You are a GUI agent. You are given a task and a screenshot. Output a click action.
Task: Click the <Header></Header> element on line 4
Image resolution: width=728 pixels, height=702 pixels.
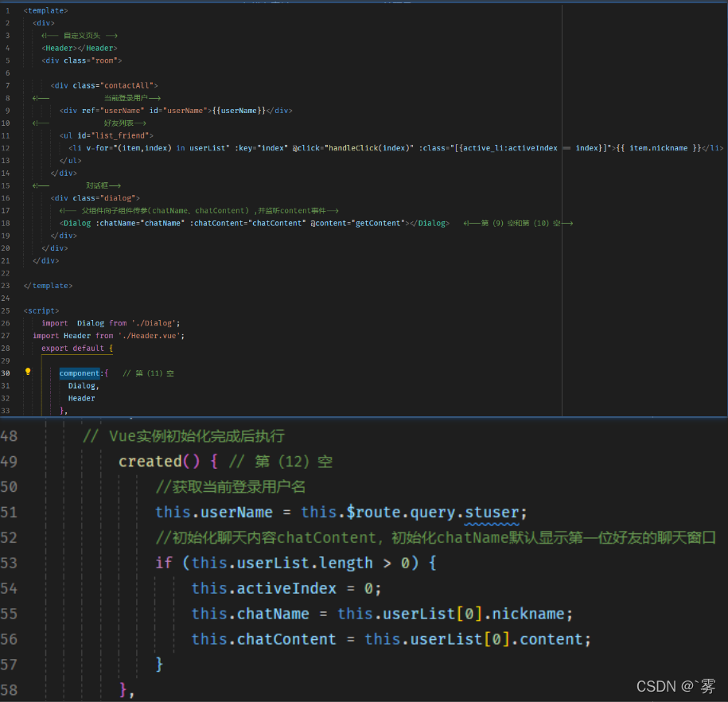pos(80,48)
